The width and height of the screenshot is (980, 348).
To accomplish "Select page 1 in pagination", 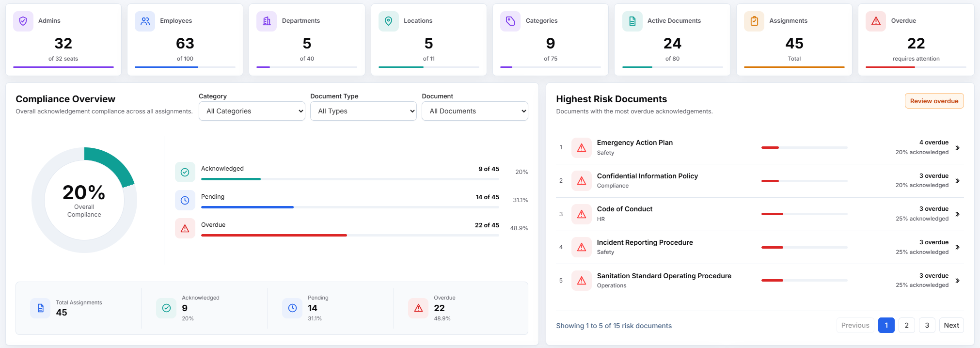I will (886, 325).
